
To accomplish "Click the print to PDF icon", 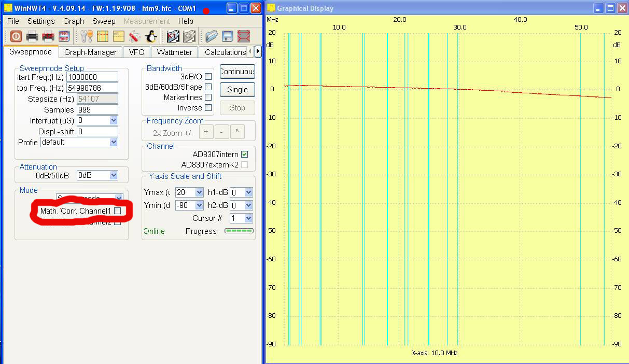I will pyautogui.click(x=48, y=36).
